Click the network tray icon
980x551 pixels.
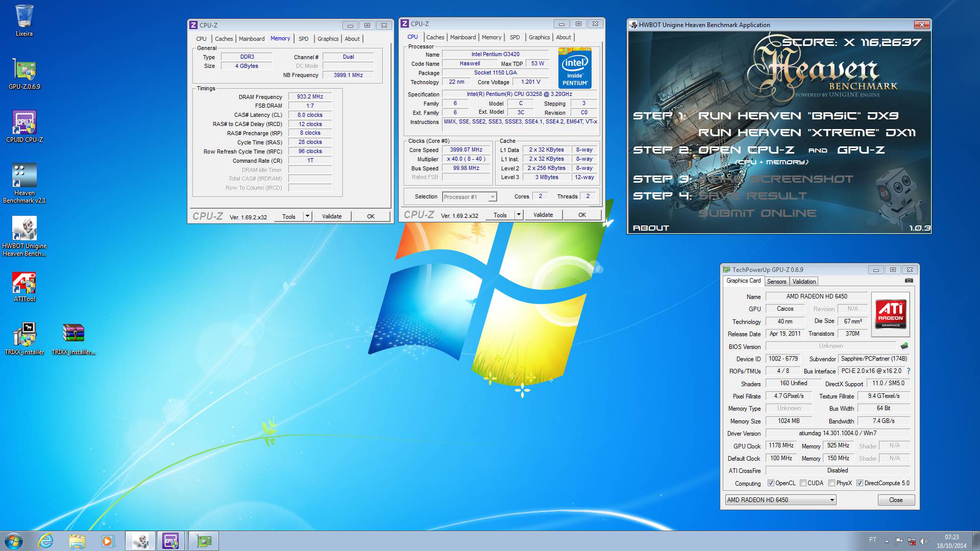click(912, 541)
